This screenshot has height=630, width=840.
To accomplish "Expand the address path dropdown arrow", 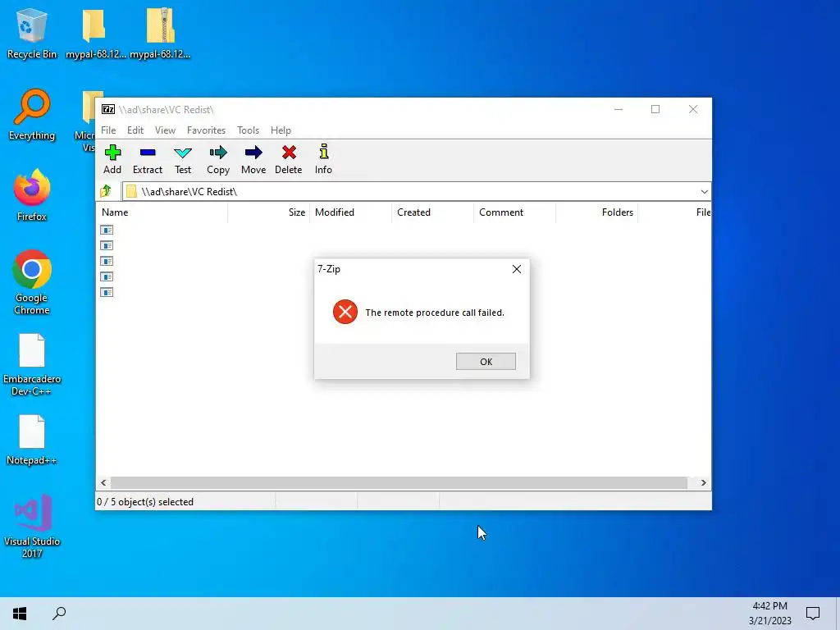I will click(704, 191).
